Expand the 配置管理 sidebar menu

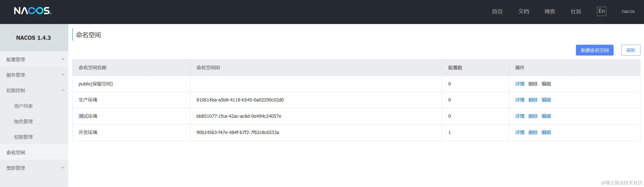34,59
